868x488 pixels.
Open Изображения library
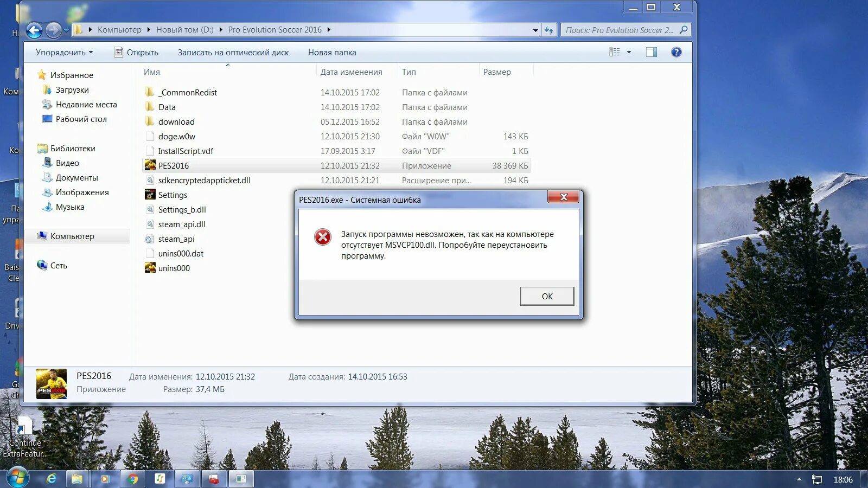[82, 192]
